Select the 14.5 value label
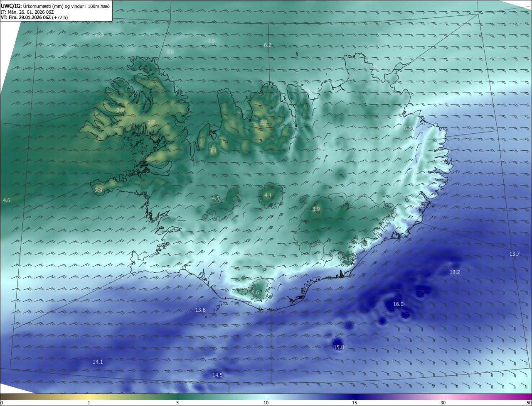Viewport: 532px width, 406px height. coord(217,375)
